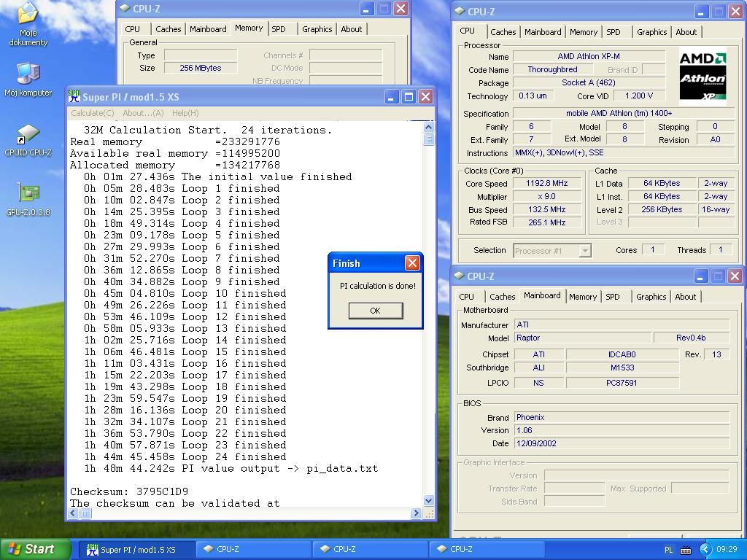Open Graphics tab in Memory CPU-Z window

click(317, 29)
